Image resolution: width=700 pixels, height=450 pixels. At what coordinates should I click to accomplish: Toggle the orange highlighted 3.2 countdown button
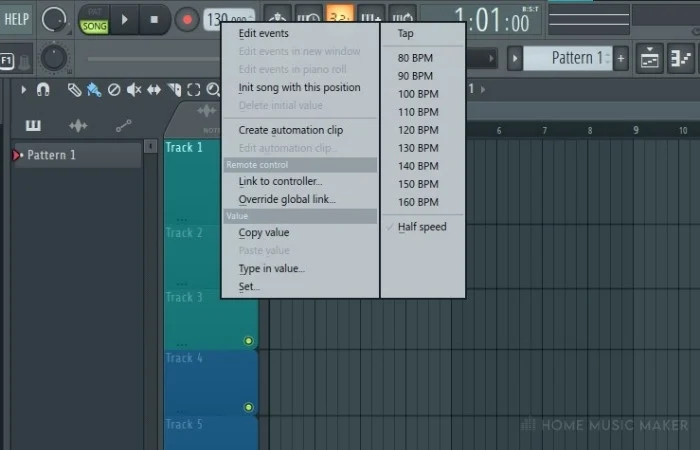pos(340,15)
